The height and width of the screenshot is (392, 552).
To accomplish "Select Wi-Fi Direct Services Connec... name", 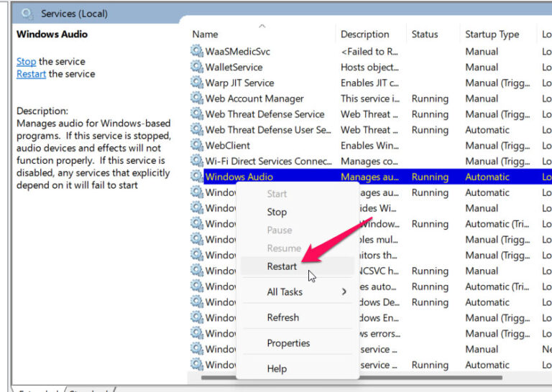I will (268, 162).
